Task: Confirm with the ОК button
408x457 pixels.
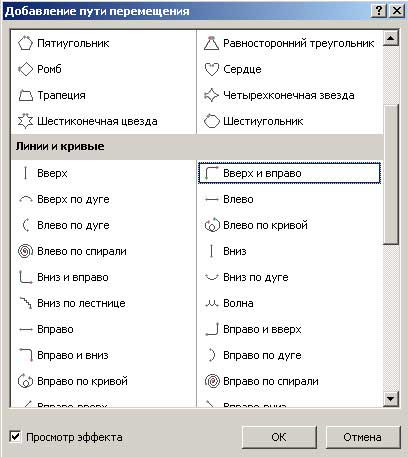Action: 279,437
